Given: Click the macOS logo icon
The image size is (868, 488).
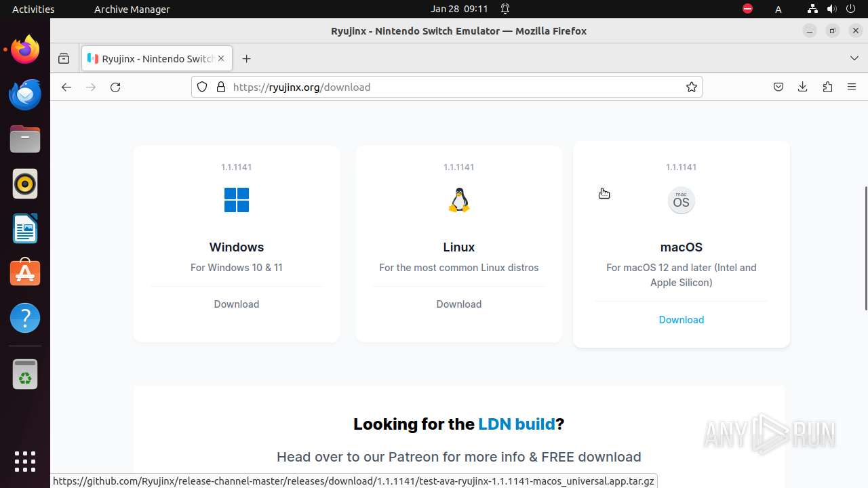Looking at the screenshot, I should pyautogui.click(x=682, y=201).
